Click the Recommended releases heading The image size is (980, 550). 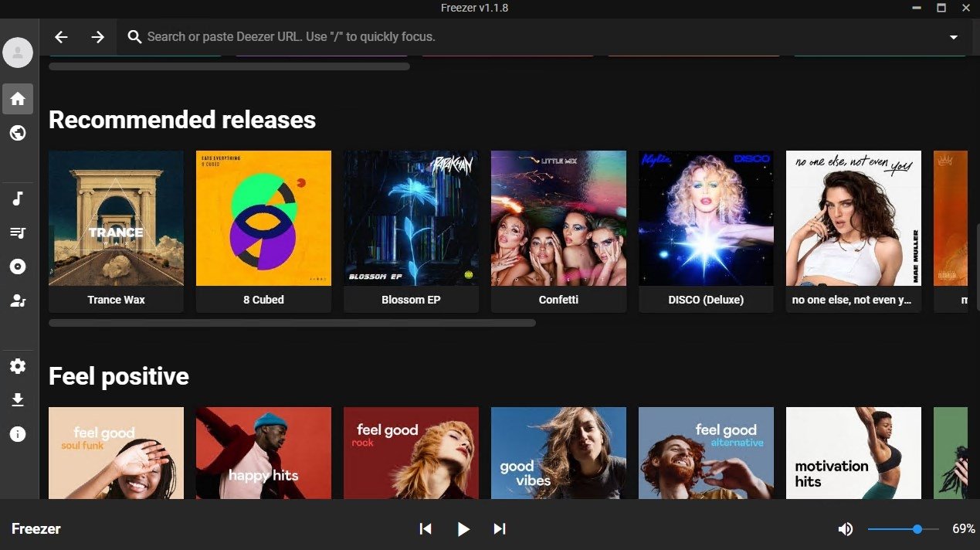tap(182, 120)
